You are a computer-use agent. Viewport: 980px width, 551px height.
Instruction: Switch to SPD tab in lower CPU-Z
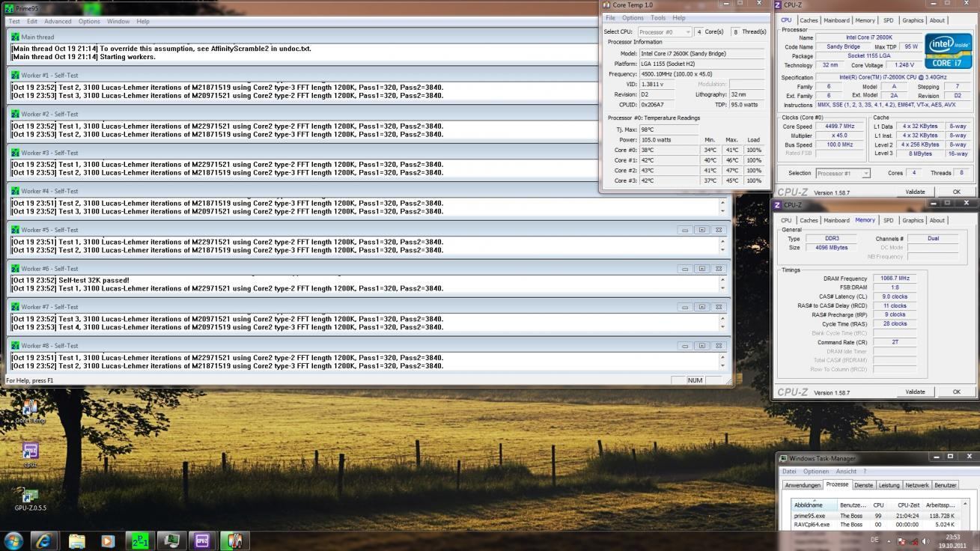888,221
